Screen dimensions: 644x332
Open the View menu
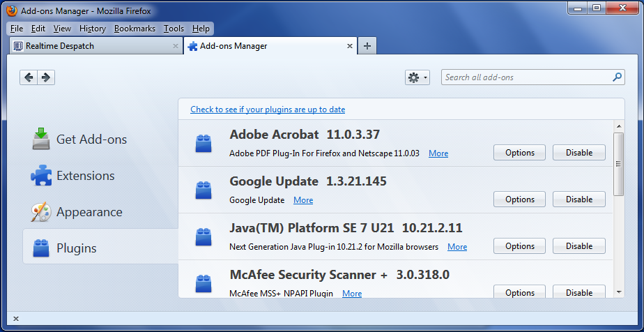tap(62, 29)
